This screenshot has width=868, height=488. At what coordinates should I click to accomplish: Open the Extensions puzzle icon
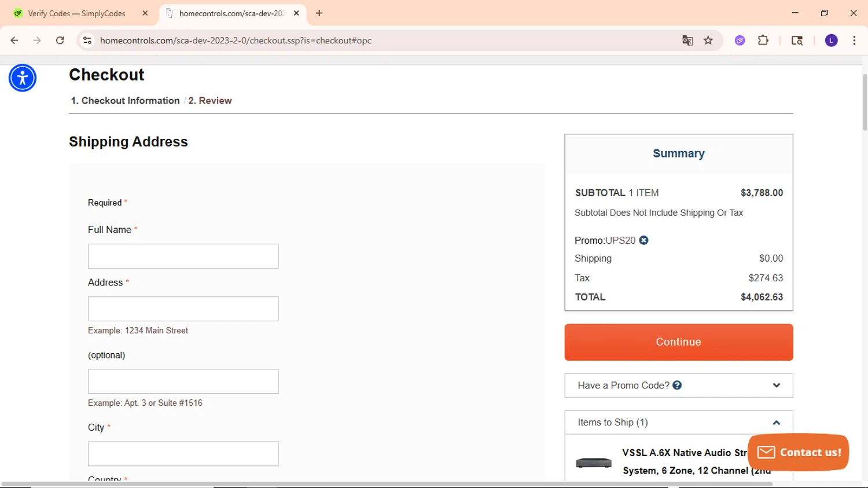click(x=763, y=41)
